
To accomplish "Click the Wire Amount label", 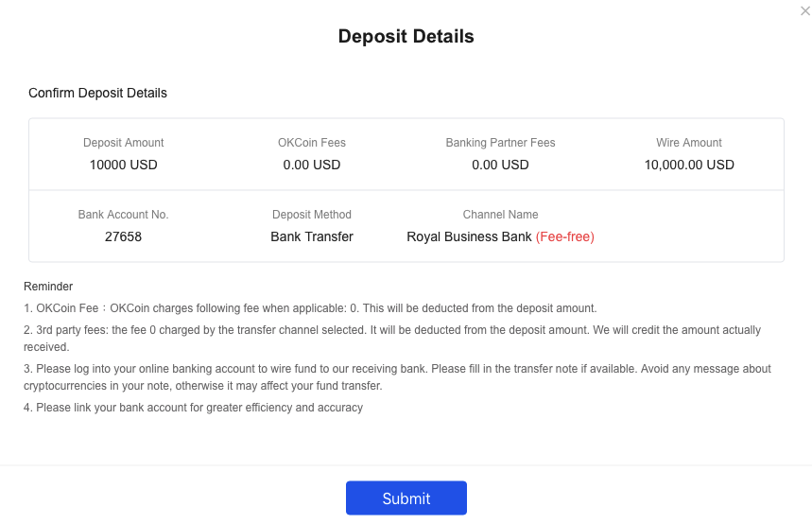I will point(689,143).
